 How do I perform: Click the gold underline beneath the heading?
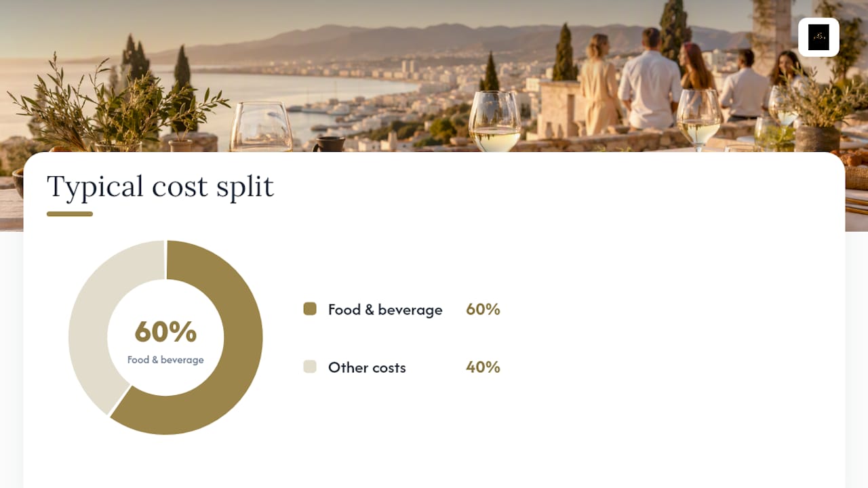(70, 214)
